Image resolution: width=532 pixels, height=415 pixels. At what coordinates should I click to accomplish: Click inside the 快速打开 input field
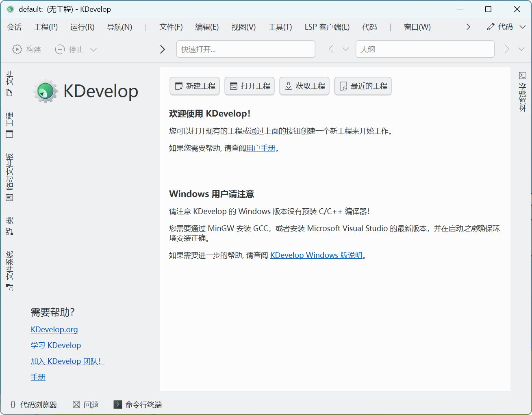(245, 49)
